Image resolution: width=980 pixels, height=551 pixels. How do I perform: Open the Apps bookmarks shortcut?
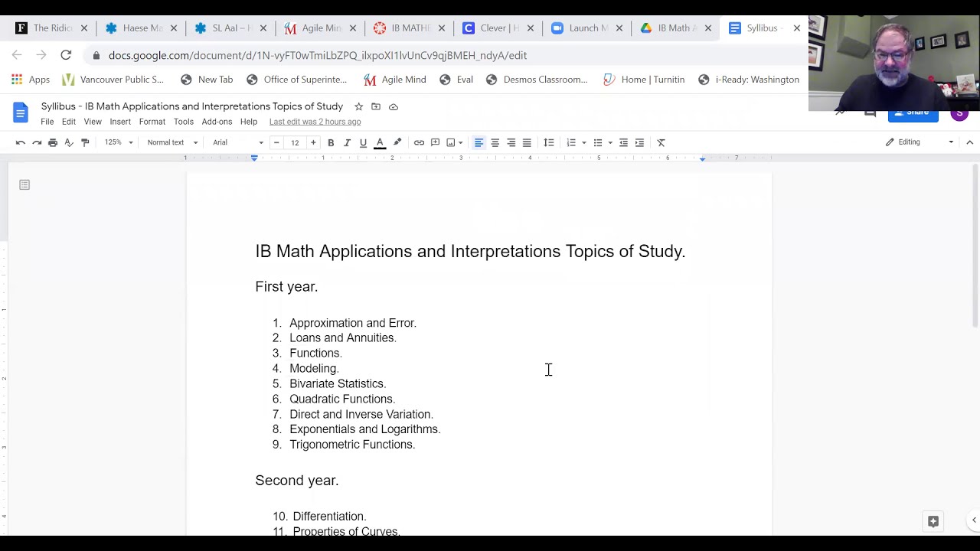click(31, 80)
